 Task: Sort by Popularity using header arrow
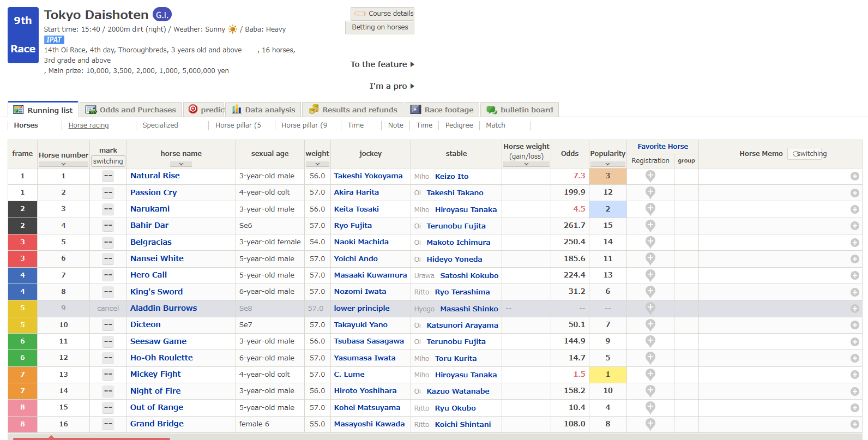[x=607, y=164]
